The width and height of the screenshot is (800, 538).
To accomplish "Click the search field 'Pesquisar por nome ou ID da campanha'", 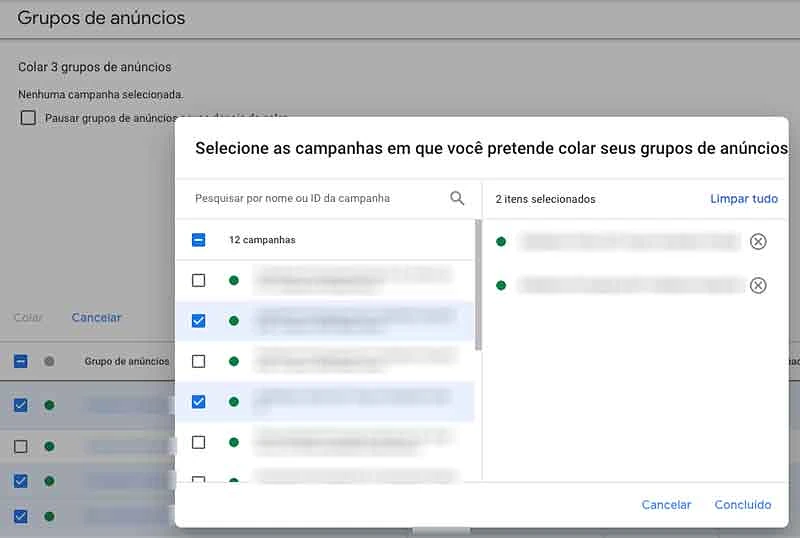I will [292, 198].
